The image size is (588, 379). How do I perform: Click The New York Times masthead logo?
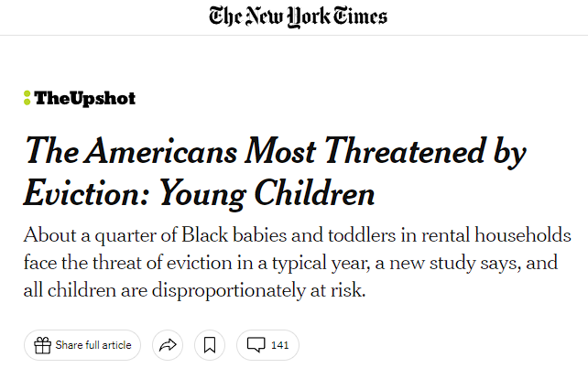pyautogui.click(x=299, y=16)
